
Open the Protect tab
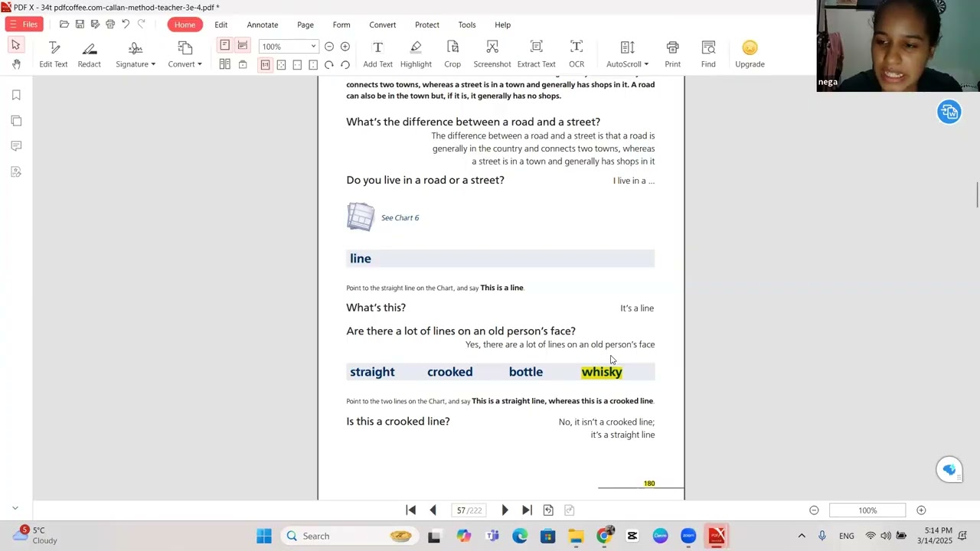point(427,24)
